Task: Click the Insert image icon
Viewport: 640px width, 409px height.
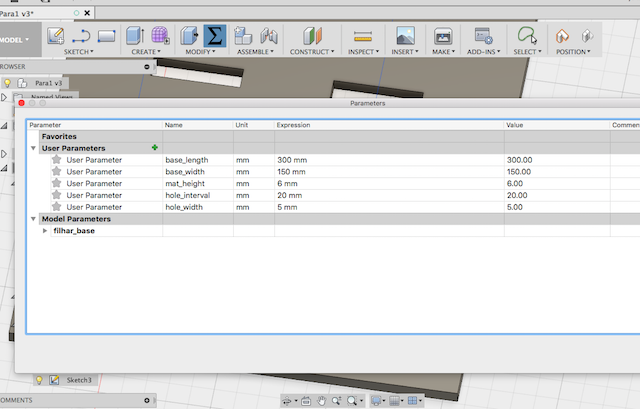Action: coord(405,36)
